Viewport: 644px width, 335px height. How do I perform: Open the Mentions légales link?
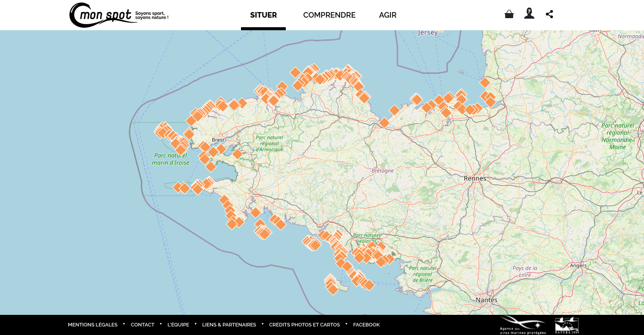point(93,325)
